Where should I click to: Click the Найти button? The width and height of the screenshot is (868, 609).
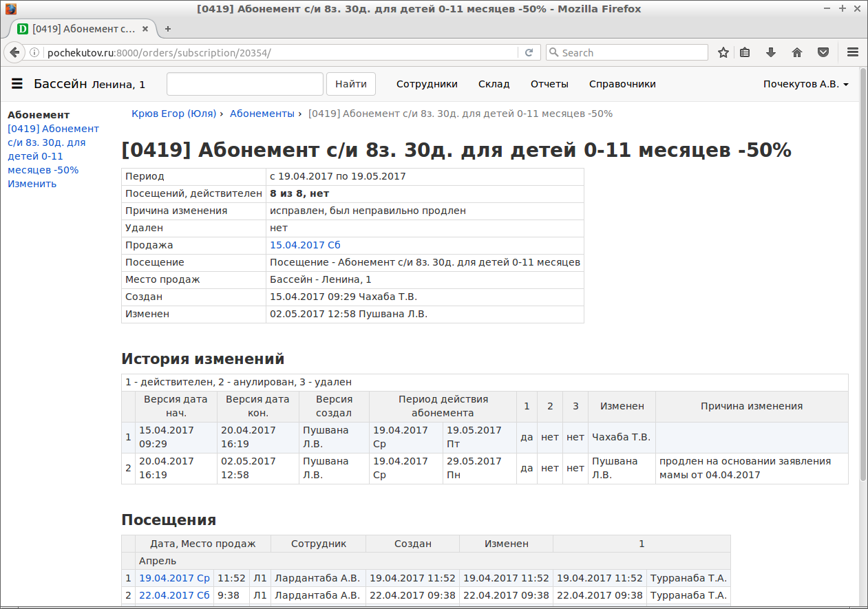click(x=351, y=84)
